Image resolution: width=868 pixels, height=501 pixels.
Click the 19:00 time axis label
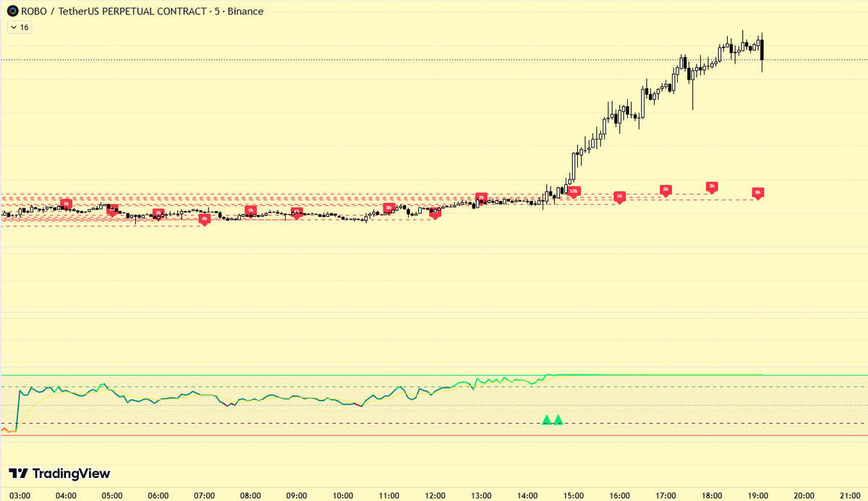(758, 495)
